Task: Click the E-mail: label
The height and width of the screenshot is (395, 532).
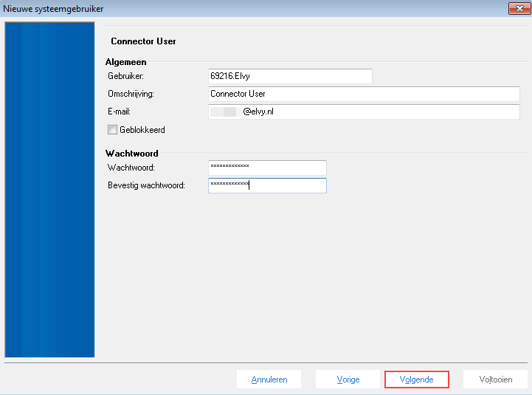Action: (119, 111)
